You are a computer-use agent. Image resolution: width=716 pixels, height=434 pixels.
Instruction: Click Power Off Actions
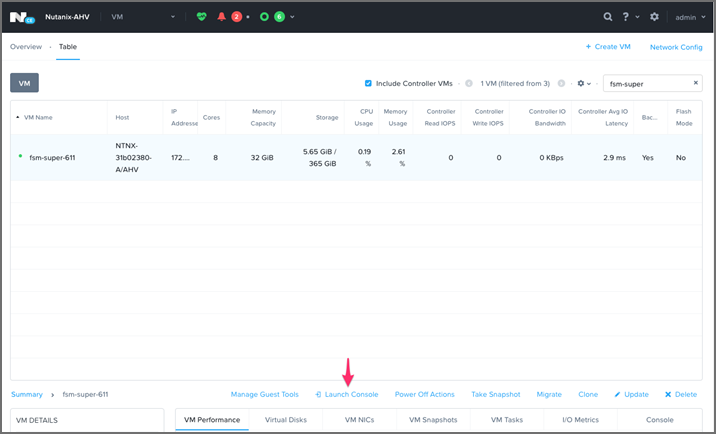click(x=425, y=394)
